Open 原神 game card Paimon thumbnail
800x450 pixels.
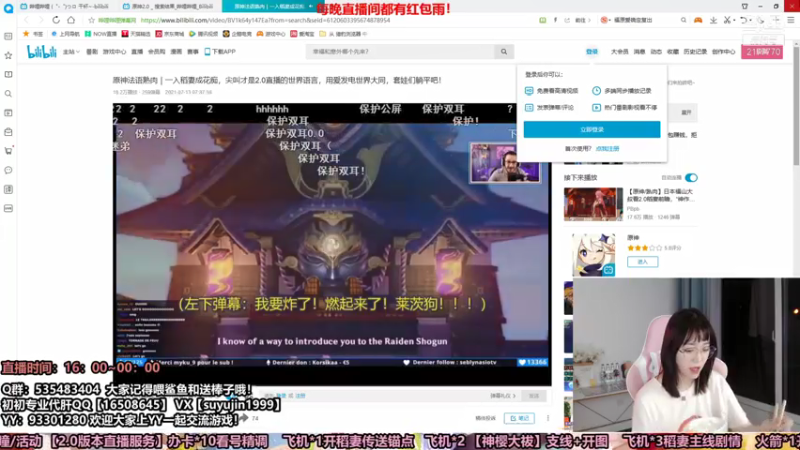click(x=593, y=255)
